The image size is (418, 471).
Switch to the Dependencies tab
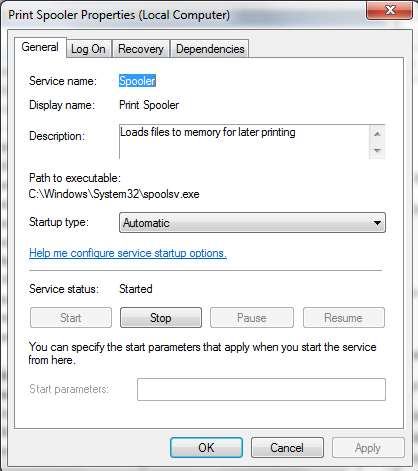[x=210, y=49]
